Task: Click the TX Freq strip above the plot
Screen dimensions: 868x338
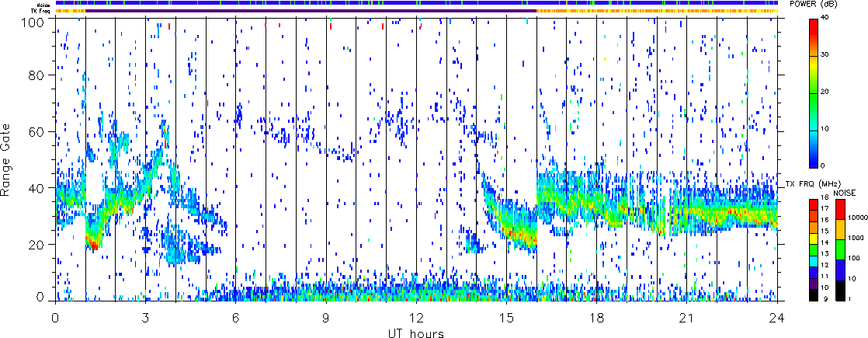Action: click(x=416, y=10)
